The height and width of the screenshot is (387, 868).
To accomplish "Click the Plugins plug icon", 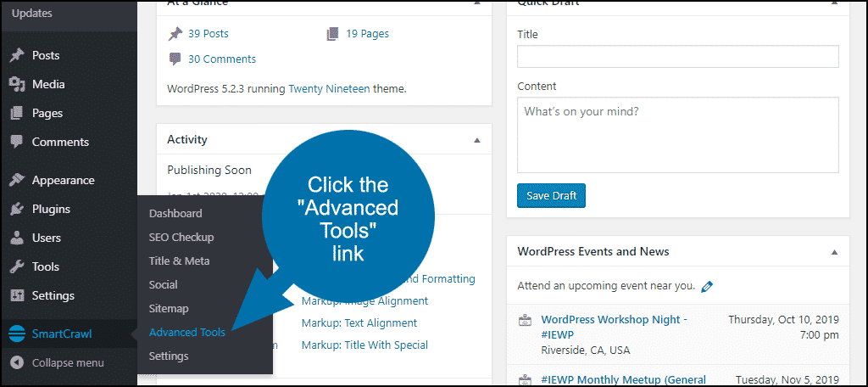I will 17,209.
